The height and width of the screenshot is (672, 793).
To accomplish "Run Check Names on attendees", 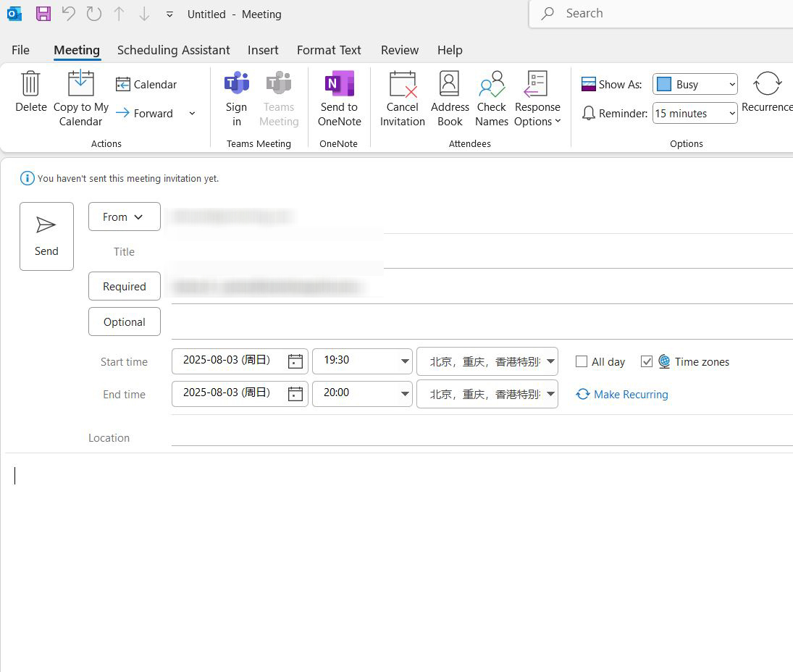I will (492, 98).
